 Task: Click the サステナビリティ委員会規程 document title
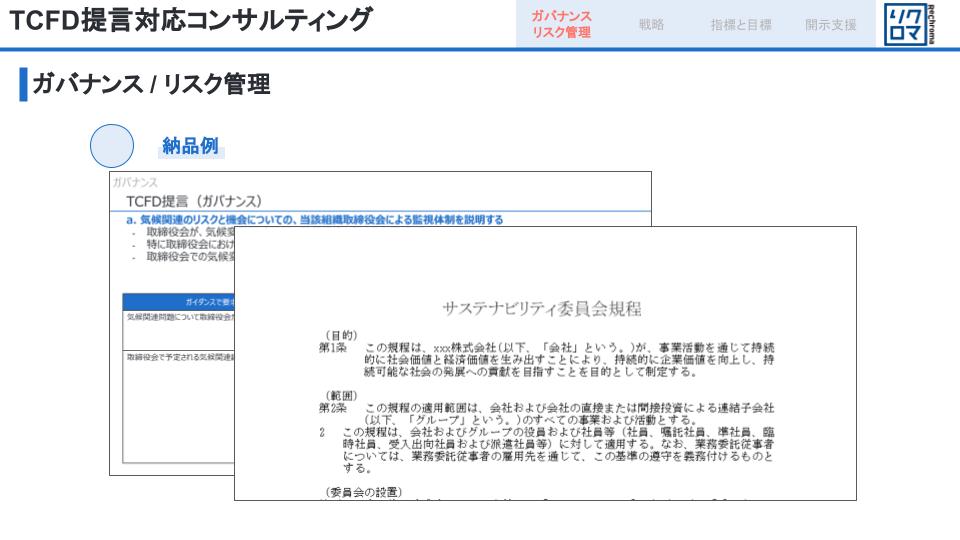click(542, 309)
